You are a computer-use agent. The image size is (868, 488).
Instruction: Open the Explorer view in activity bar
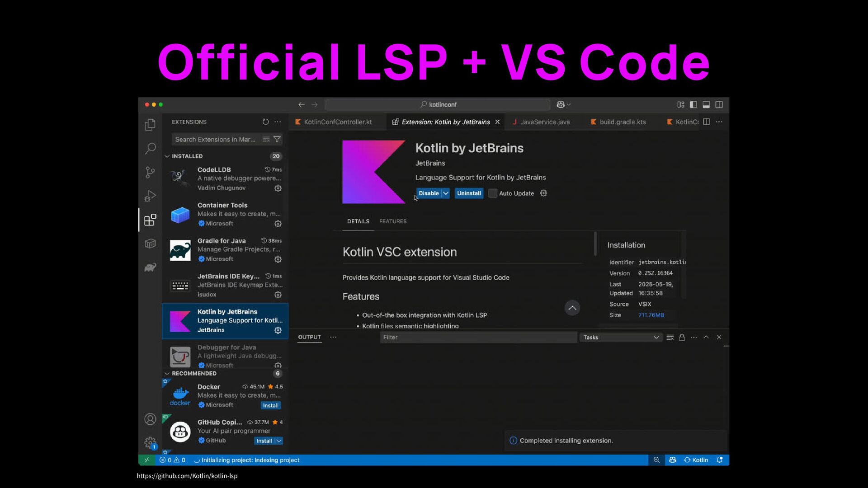point(150,125)
